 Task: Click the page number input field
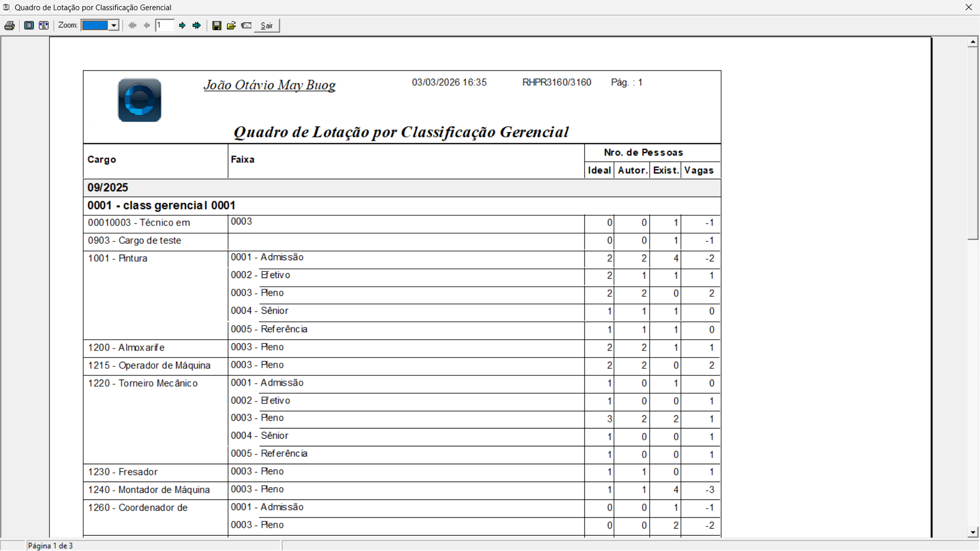(165, 26)
